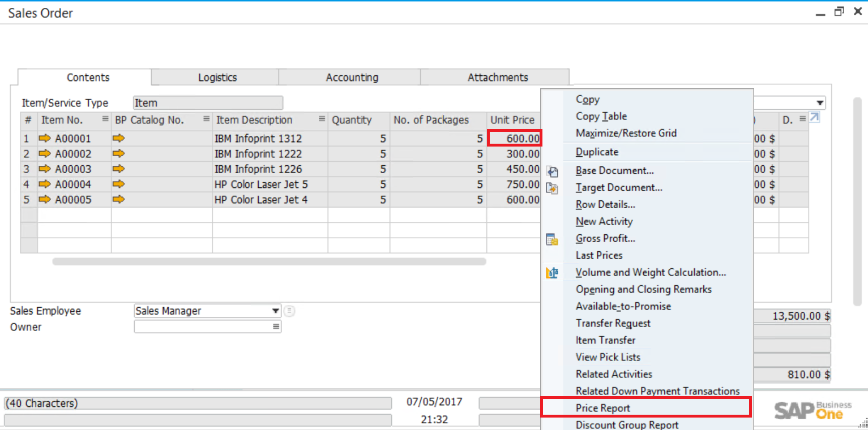The width and height of the screenshot is (868, 430).
Task: Select Price Report from context menu
Action: tap(603, 408)
